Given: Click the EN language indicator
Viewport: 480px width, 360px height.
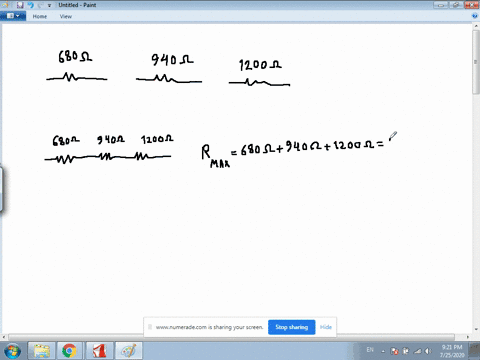Looking at the screenshot, I should click(x=370, y=350).
